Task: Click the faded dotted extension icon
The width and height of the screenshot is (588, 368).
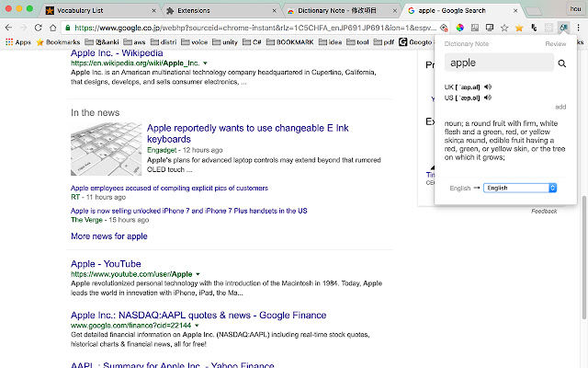Action: point(548,28)
